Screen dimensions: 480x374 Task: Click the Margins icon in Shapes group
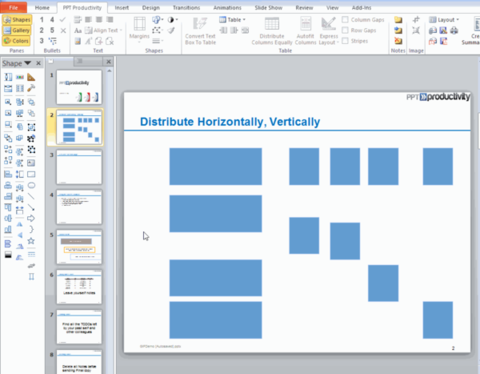click(x=139, y=24)
